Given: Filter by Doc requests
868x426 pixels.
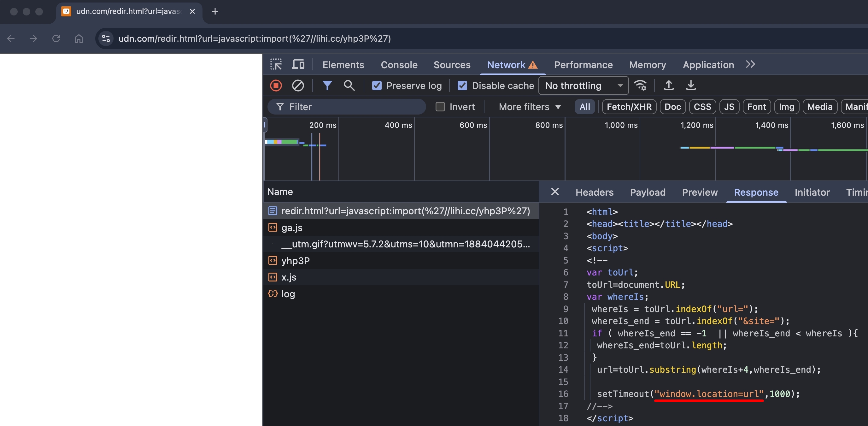Looking at the screenshot, I should click(672, 107).
